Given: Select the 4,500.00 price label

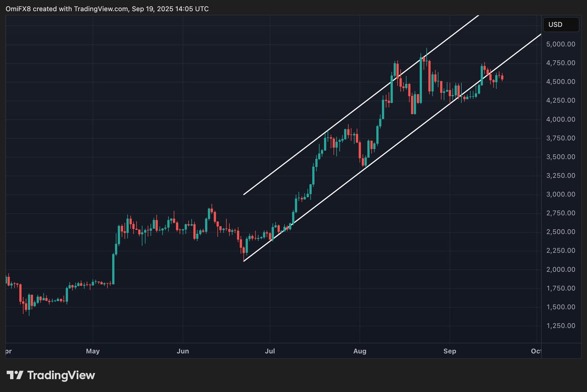Looking at the screenshot, I should [x=562, y=82].
